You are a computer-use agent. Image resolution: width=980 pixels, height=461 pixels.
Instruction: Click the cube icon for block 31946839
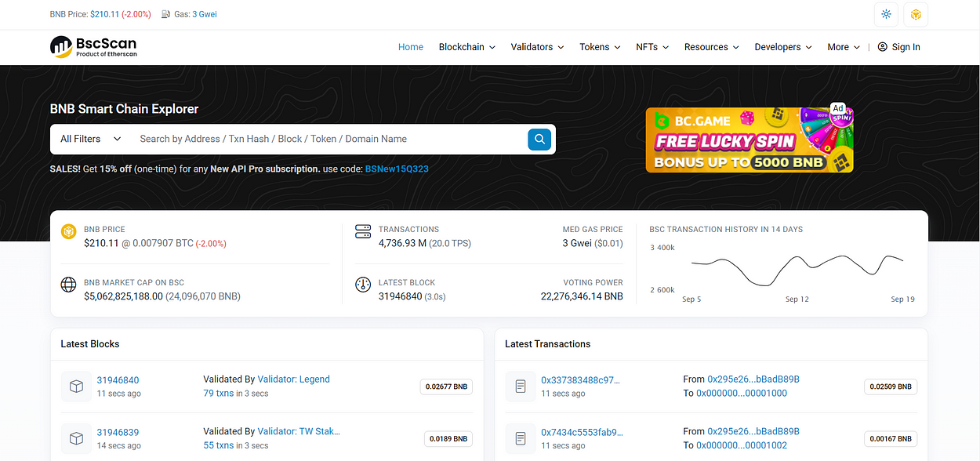pos(77,438)
